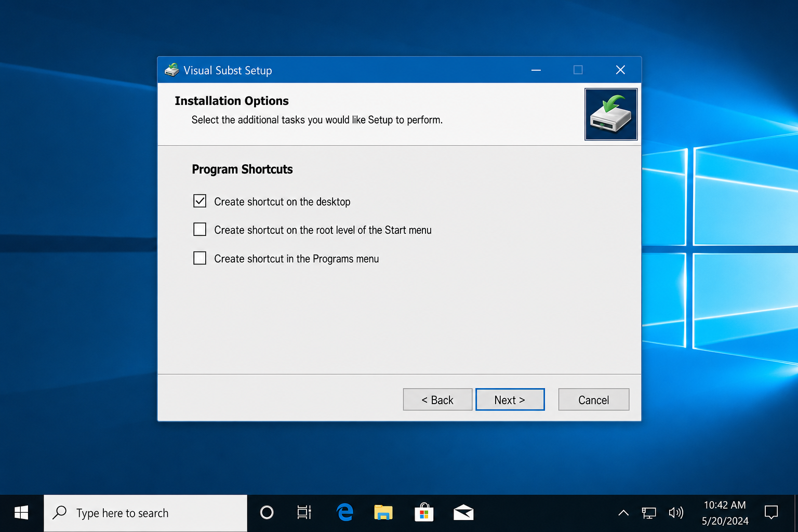Open the volume control tray icon
Viewport: 798px width, 532px height.
point(676,513)
